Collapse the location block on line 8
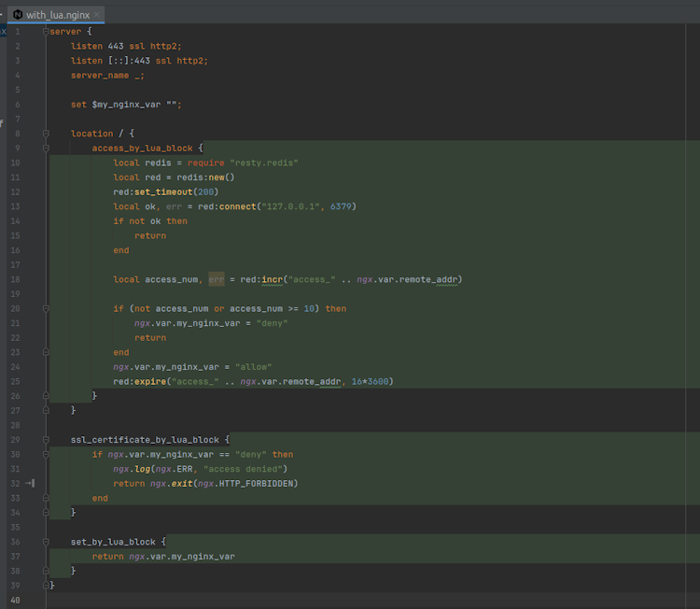Image resolution: width=700 pixels, height=609 pixels. coord(45,134)
